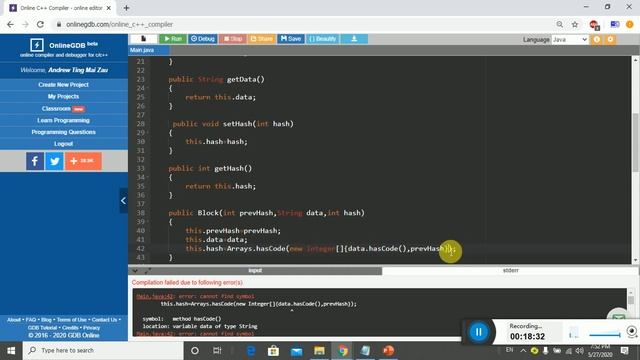Go back in browser
Viewport: 640px width, 360px height.
pyautogui.click(x=11, y=24)
